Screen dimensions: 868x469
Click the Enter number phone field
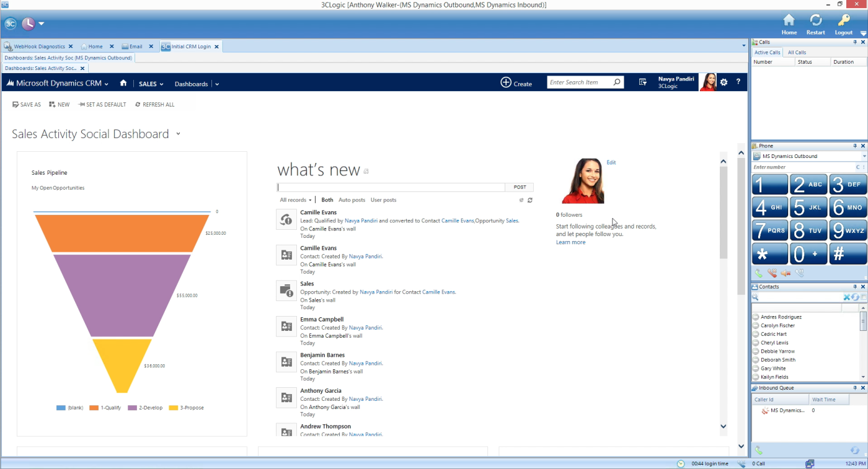803,167
